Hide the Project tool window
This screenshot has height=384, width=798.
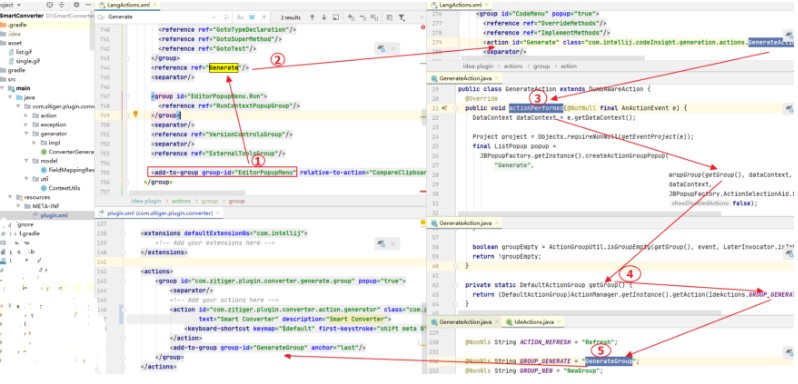(x=88, y=5)
